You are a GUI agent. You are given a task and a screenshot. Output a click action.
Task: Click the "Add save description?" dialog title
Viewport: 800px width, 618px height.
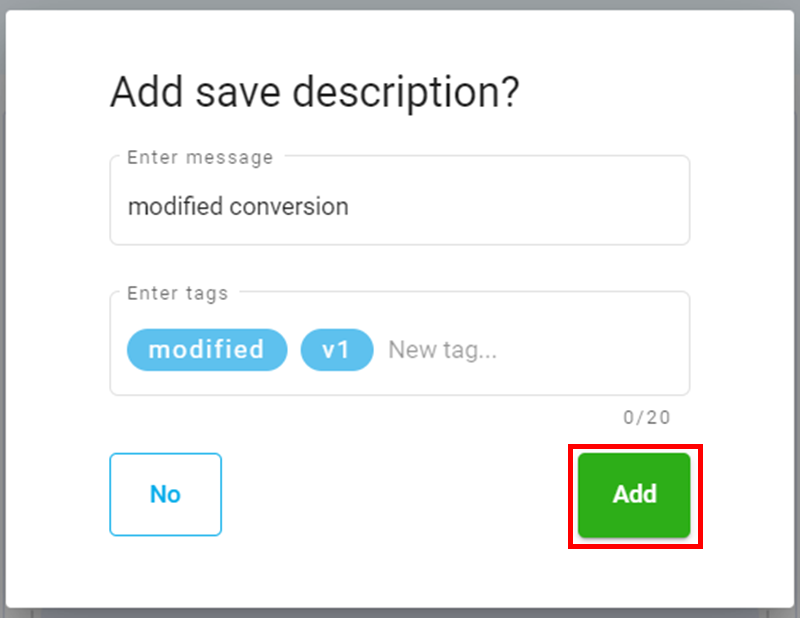click(314, 92)
